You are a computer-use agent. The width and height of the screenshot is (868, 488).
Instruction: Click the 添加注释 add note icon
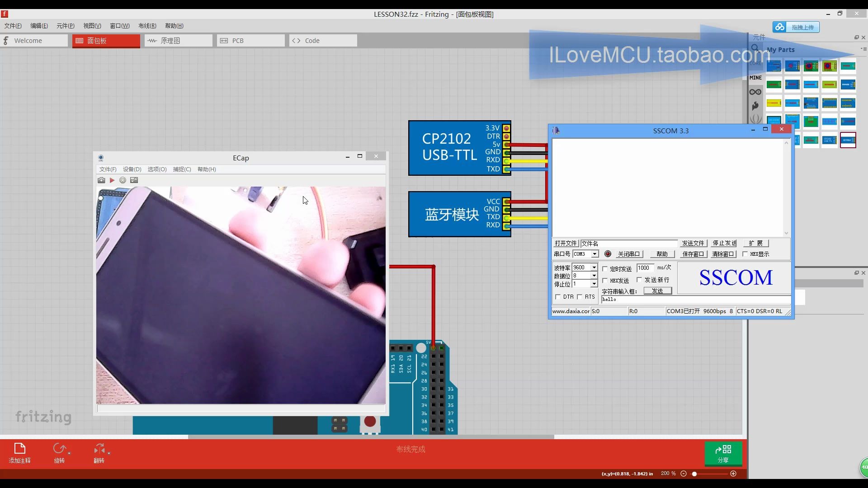tap(19, 449)
